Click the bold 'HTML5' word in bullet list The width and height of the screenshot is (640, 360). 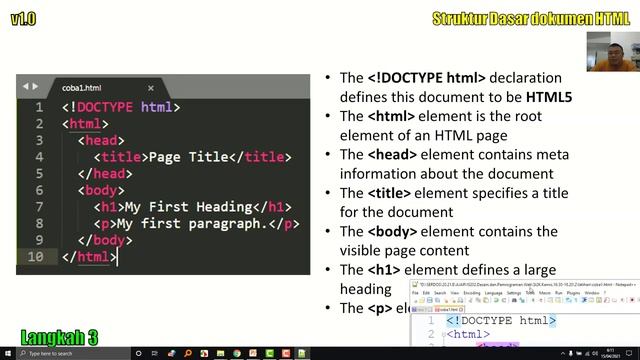coord(549,97)
